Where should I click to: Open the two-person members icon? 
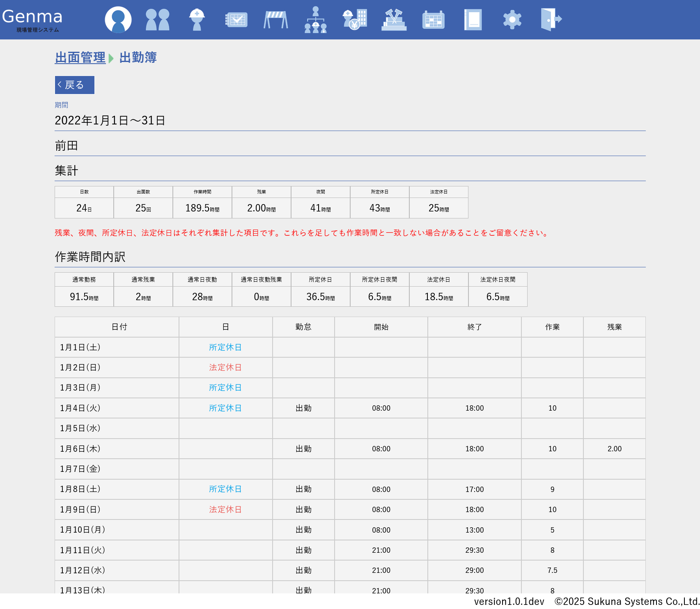point(158,19)
